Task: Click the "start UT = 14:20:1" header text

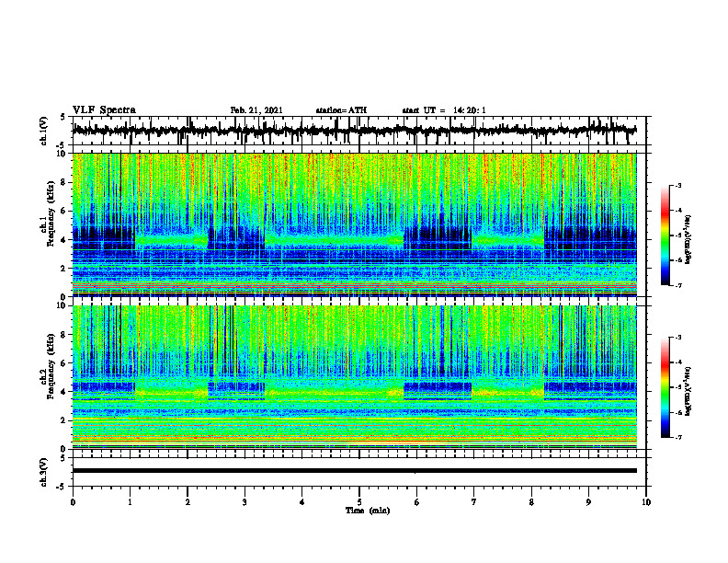Action: pos(444,110)
